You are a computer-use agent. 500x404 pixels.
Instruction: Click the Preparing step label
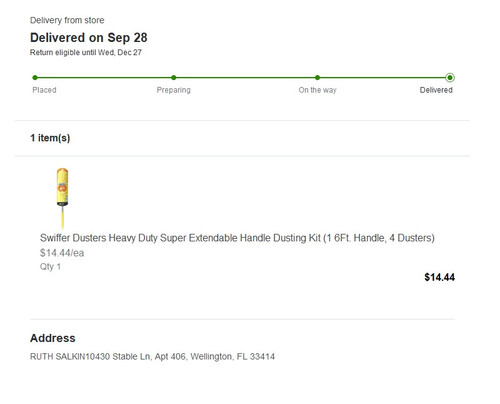pos(174,90)
